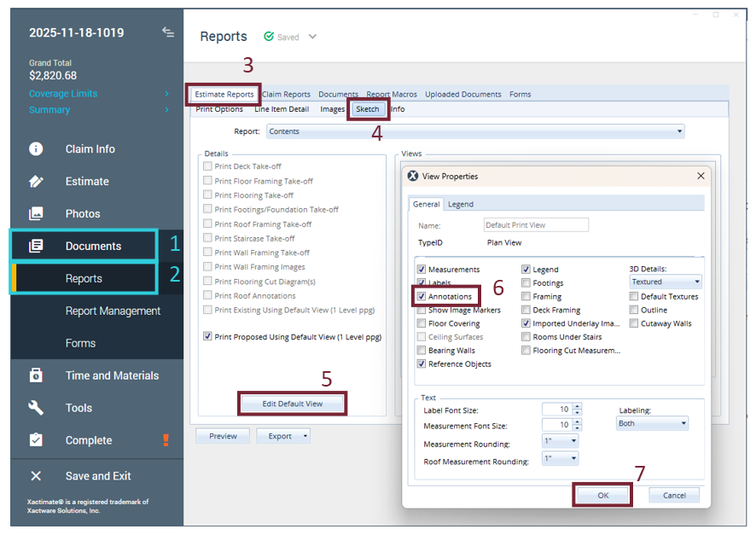Click the Photos image icon
This screenshot has height=535, width=756.
pos(36,214)
